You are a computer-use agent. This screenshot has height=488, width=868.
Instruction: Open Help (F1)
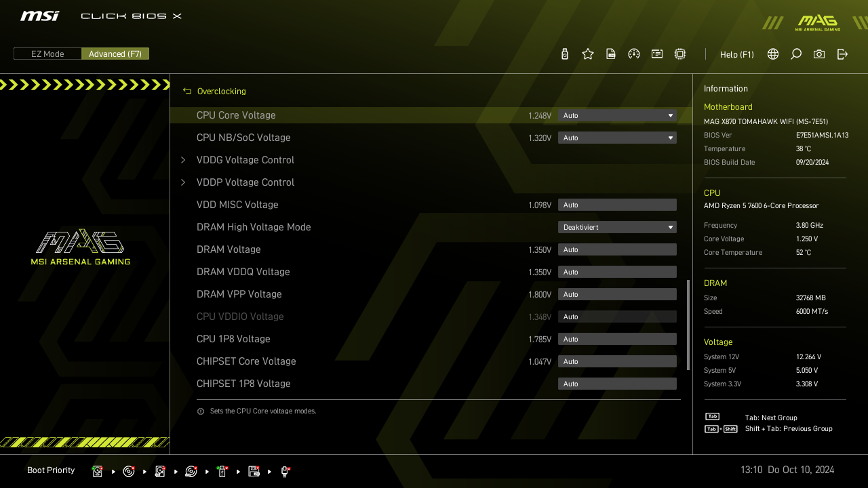click(736, 54)
